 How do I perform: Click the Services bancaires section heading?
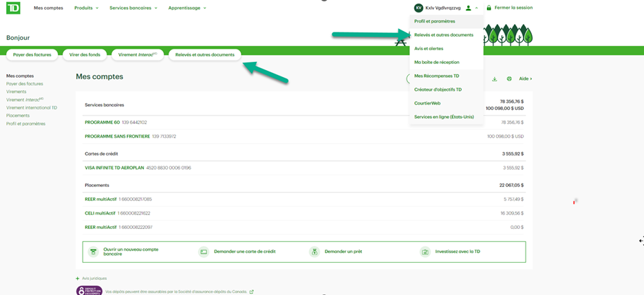(x=105, y=105)
